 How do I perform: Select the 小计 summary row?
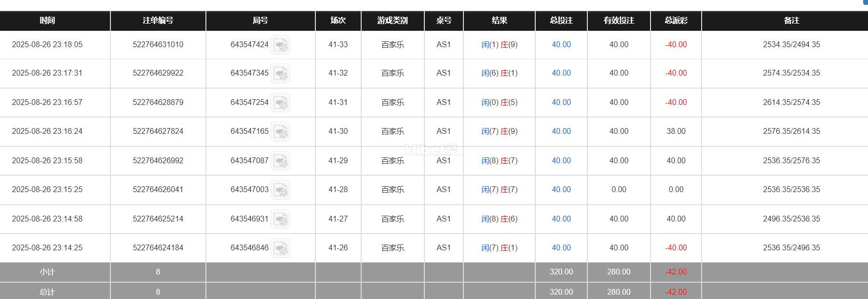[46, 272]
